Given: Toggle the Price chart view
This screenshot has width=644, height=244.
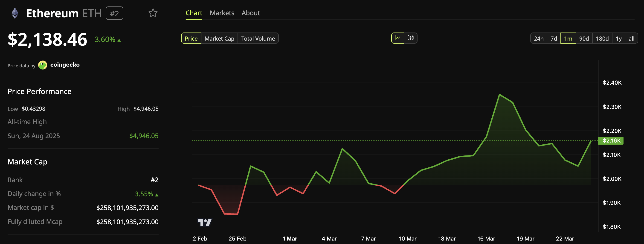Looking at the screenshot, I should tap(191, 38).
